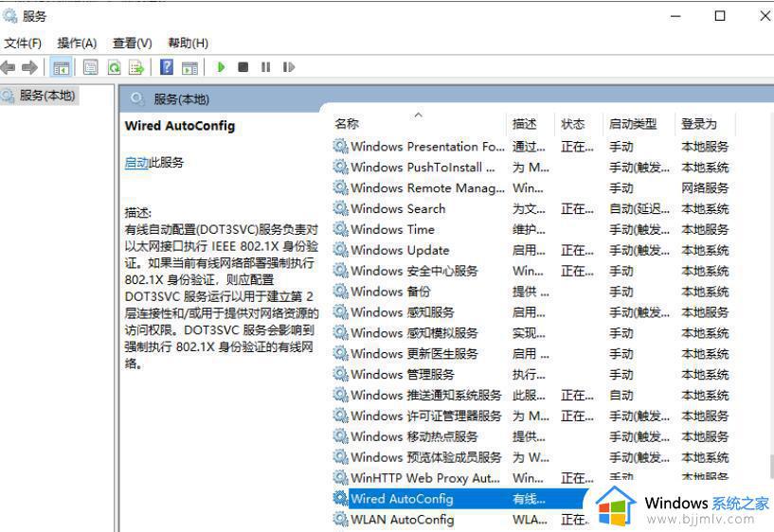Click the gear icon beside Wired AutoConfig
The height and width of the screenshot is (532, 774).
(341, 498)
